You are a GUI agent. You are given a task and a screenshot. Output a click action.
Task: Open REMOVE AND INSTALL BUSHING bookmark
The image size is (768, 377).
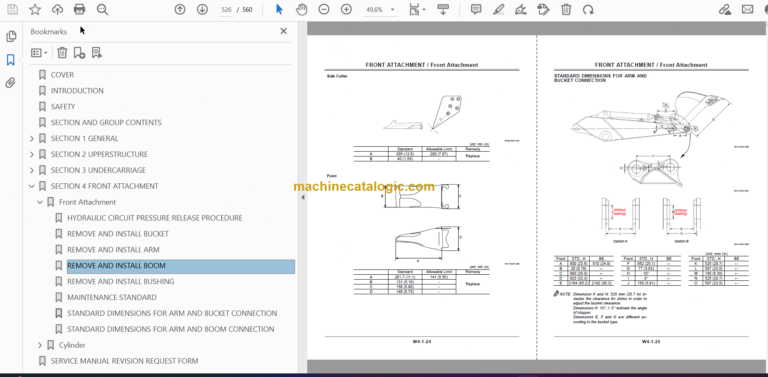pos(120,282)
